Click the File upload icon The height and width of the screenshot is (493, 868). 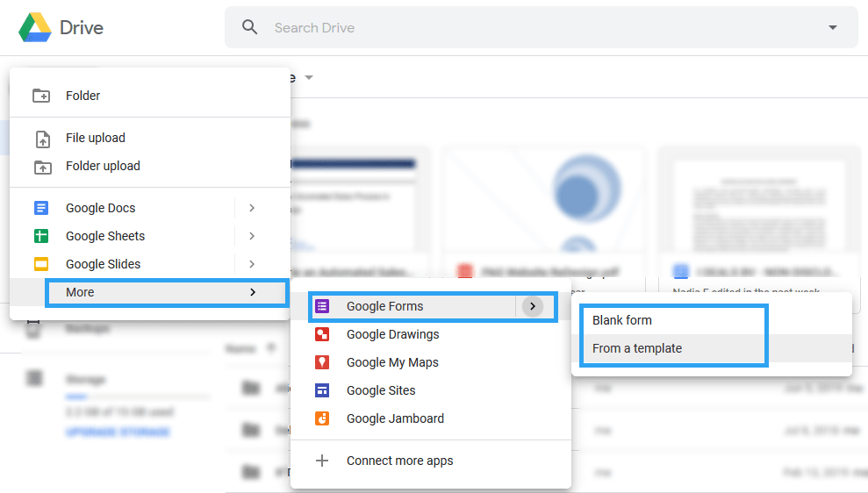[43, 139]
